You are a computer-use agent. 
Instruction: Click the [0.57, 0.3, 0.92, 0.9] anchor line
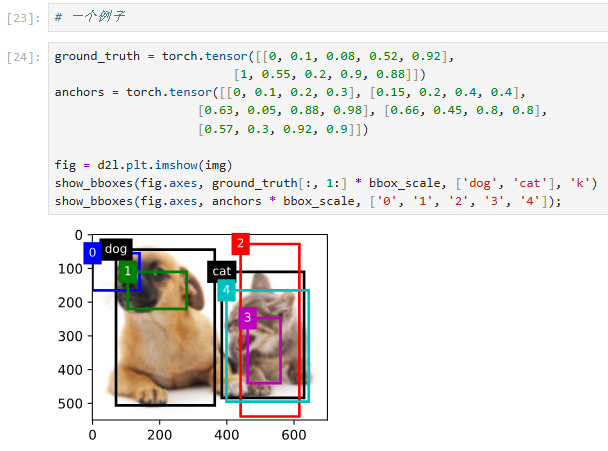[x=283, y=129]
